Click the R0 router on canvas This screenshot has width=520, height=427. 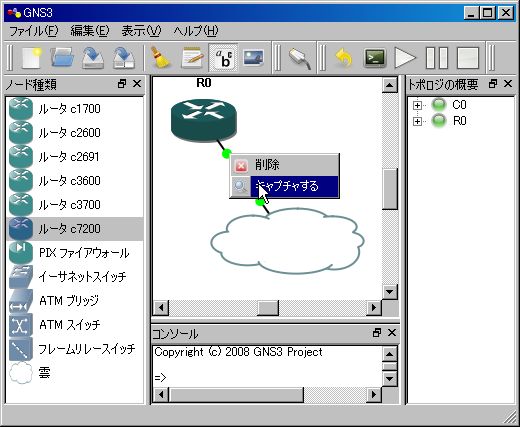pyautogui.click(x=204, y=121)
